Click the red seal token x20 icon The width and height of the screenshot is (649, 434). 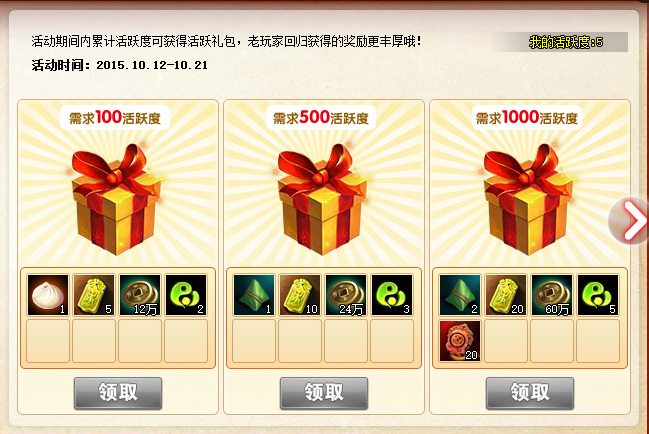point(460,341)
